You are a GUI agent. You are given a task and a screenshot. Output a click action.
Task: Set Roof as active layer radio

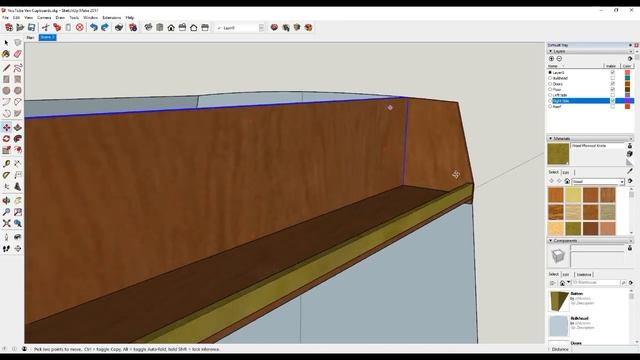coord(550,106)
